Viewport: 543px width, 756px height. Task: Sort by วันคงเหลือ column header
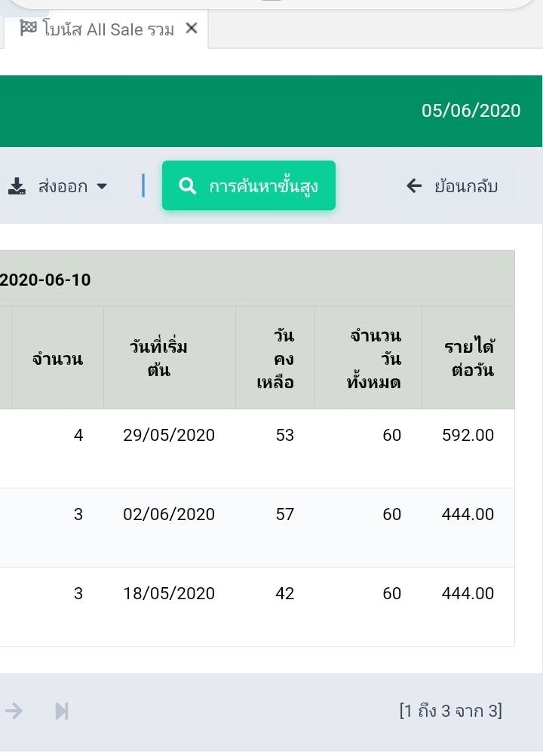(x=275, y=358)
